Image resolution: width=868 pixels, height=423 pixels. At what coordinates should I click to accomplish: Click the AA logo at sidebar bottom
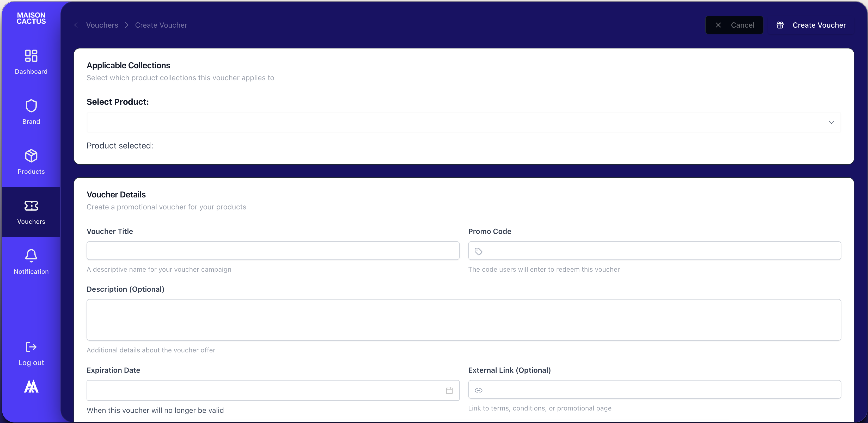coord(31,386)
